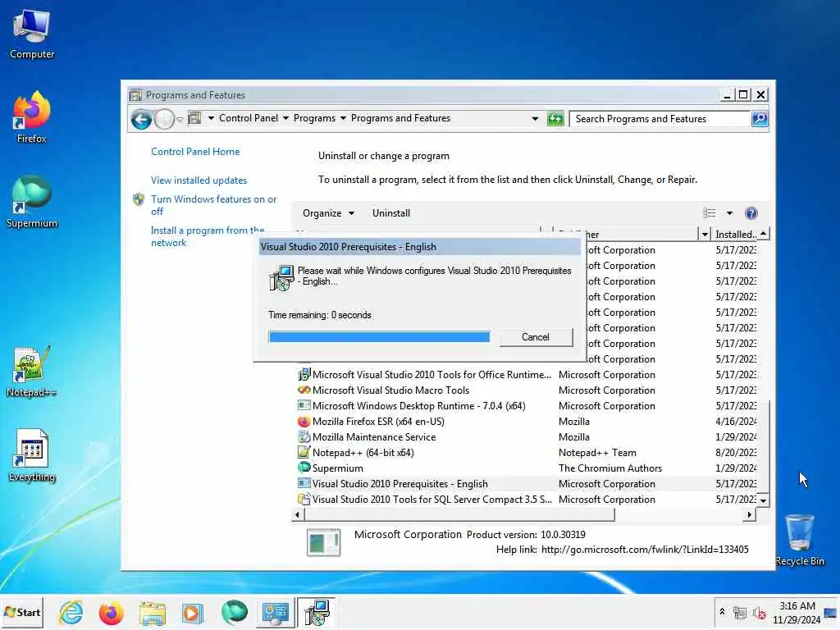Click Programs in the address breadcrumb
The height and width of the screenshot is (630, 840).
314,118
